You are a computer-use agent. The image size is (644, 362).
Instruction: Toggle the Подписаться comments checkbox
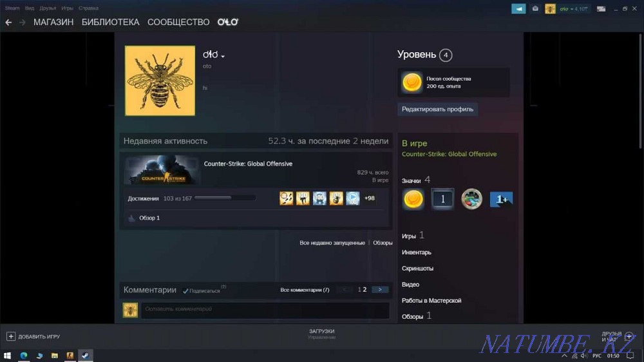[x=185, y=291]
